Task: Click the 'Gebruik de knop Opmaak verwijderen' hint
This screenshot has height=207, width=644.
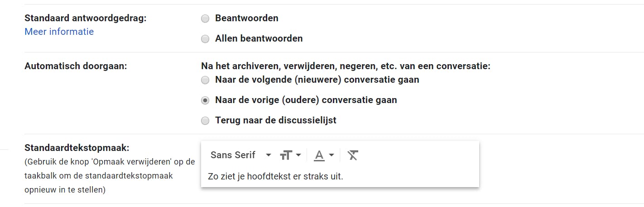Action: tap(110, 161)
